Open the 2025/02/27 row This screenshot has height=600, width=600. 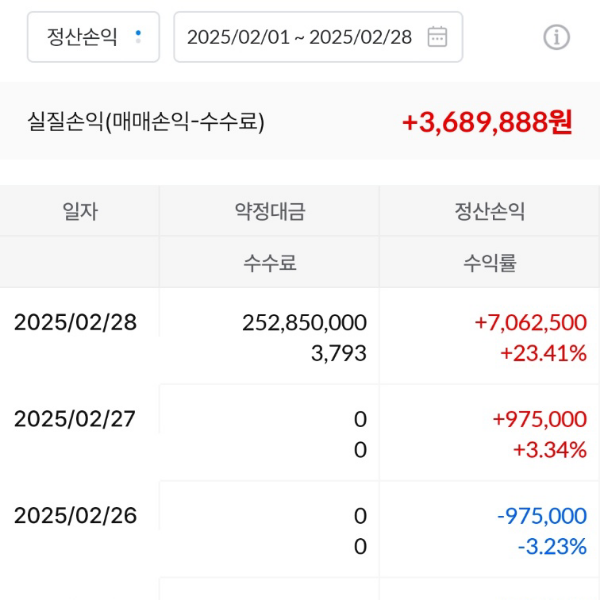point(75,419)
